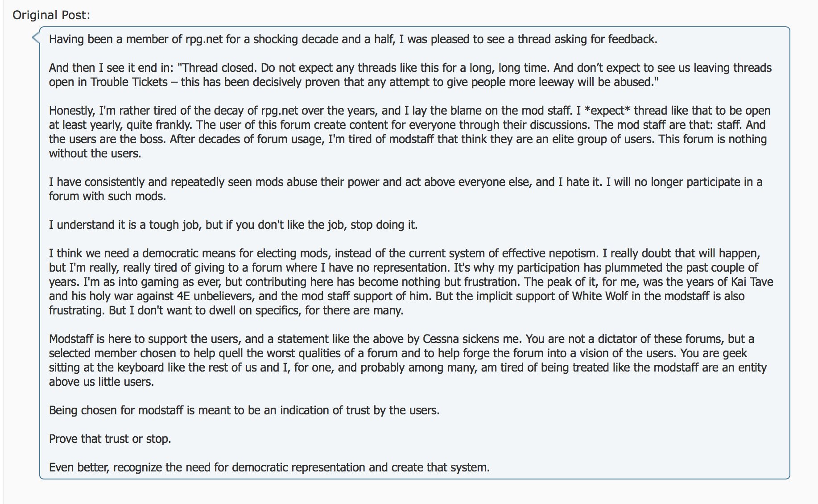The image size is (818, 504).
Task: Click the phrase "open in Trouble Tickets"
Action: [108, 82]
